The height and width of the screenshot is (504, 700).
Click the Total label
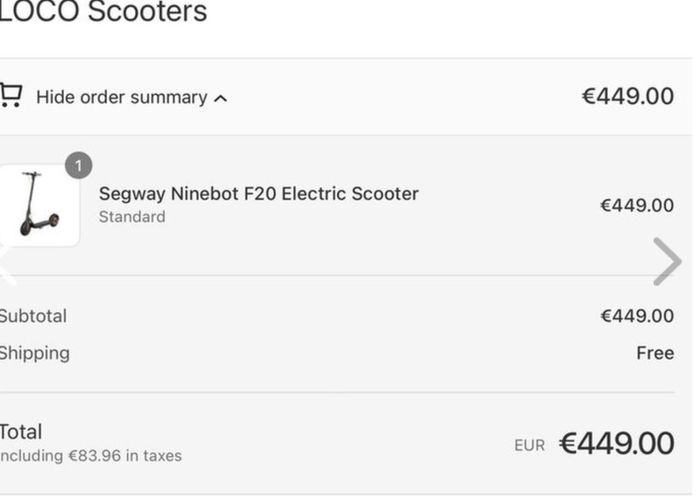point(21,432)
